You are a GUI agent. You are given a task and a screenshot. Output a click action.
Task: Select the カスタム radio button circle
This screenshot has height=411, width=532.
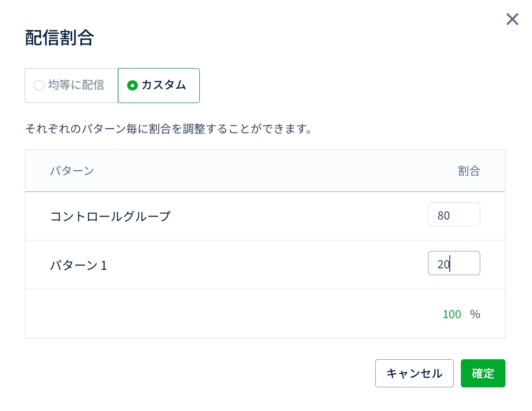[x=133, y=86]
